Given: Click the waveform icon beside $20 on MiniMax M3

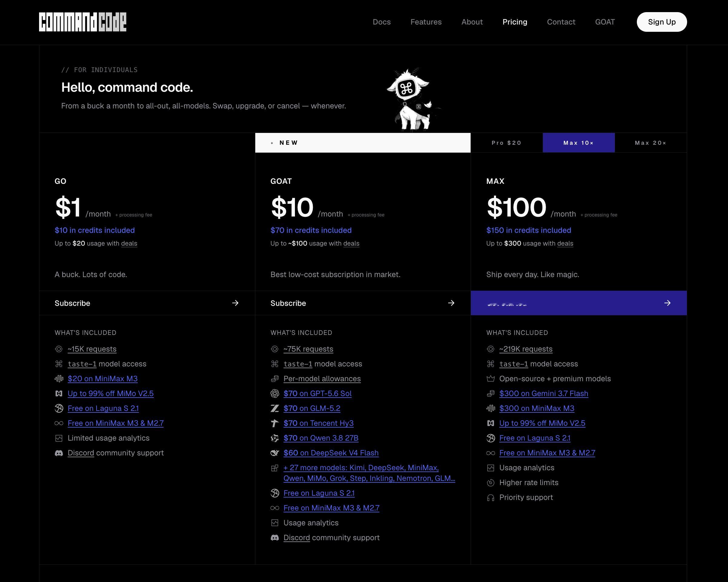Looking at the screenshot, I should pyautogui.click(x=59, y=379).
